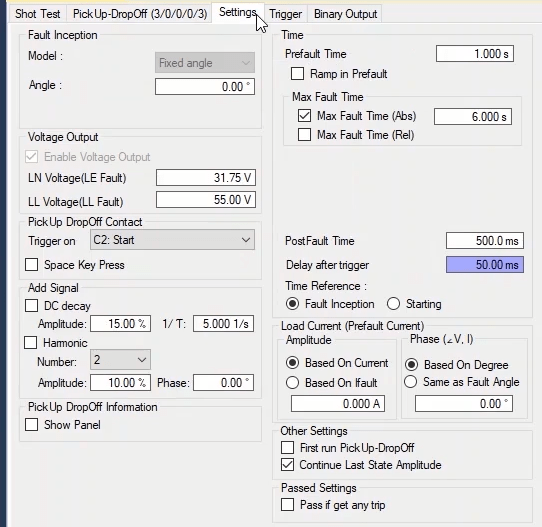542x527 pixels.
Task: Uncheck Max Fault Time (Abs)
Action: point(304,116)
